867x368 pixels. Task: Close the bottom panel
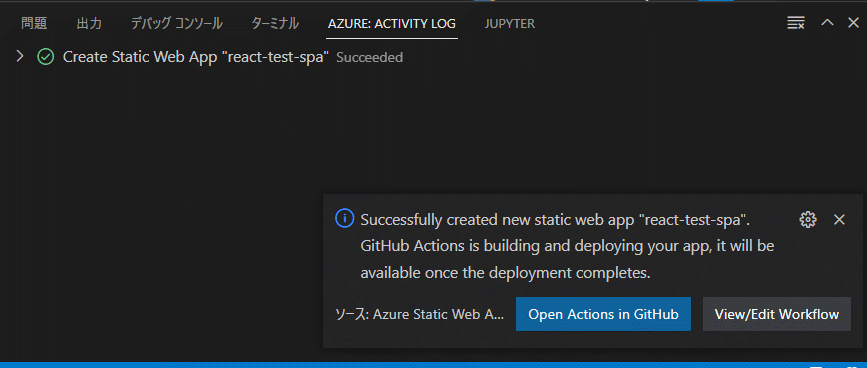853,23
